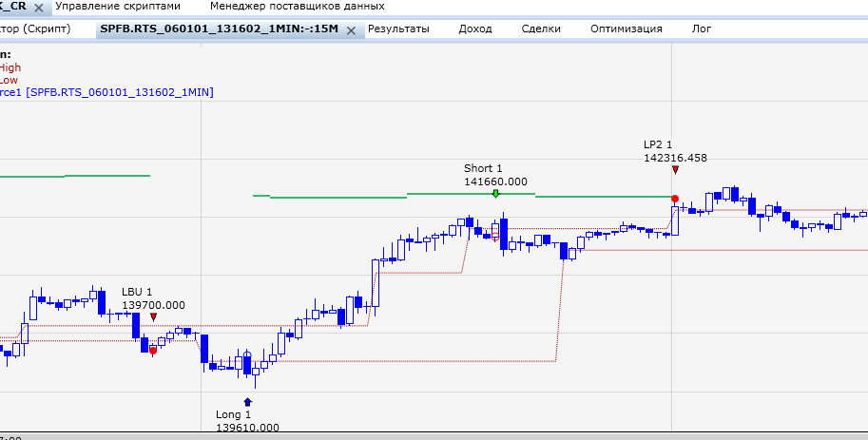The width and height of the screenshot is (868, 440).
Task: Click the red dot below LP2 1 marker
Action: [x=675, y=198]
